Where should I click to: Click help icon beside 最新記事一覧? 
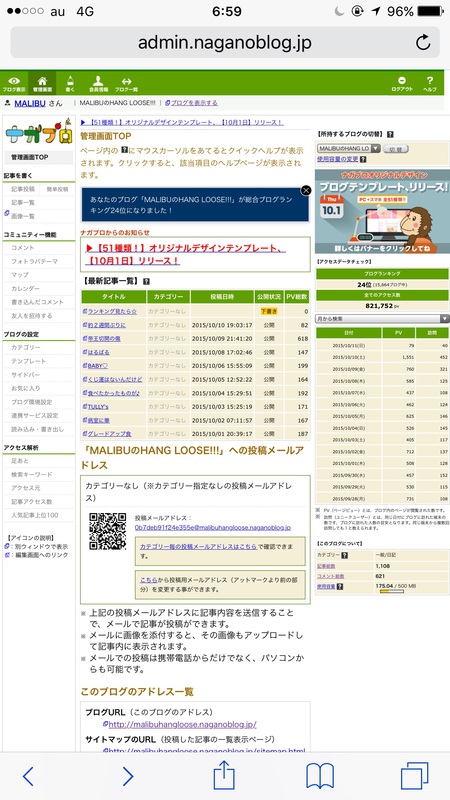(146, 281)
